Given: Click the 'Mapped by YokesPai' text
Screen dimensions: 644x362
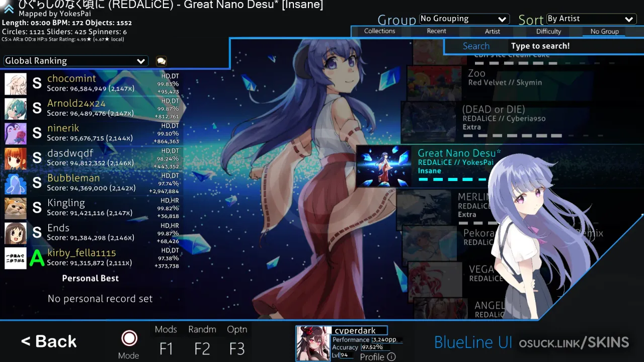Looking at the screenshot, I should 55,14.
